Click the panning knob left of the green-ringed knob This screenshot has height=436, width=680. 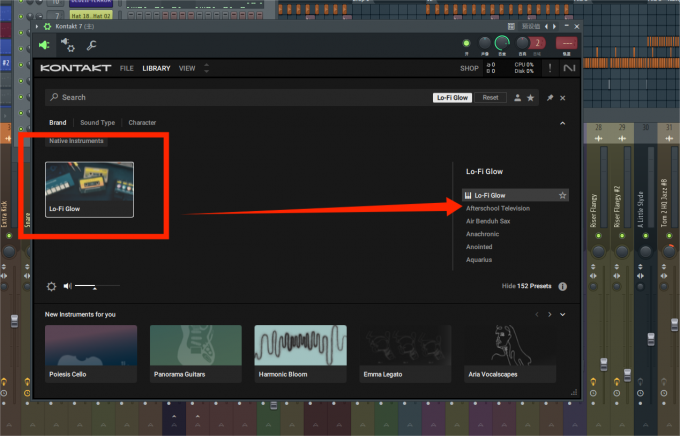484,43
